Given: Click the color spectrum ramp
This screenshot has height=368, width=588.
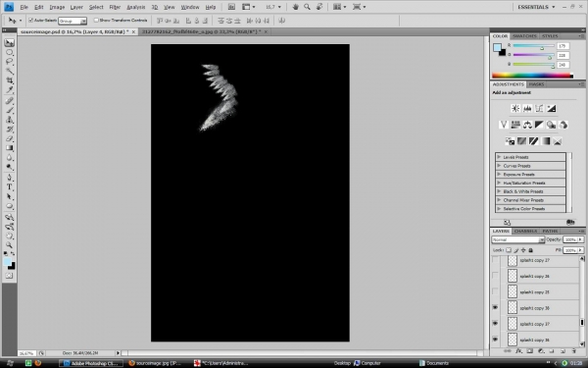Looking at the screenshot, I should pyautogui.click(x=532, y=76).
